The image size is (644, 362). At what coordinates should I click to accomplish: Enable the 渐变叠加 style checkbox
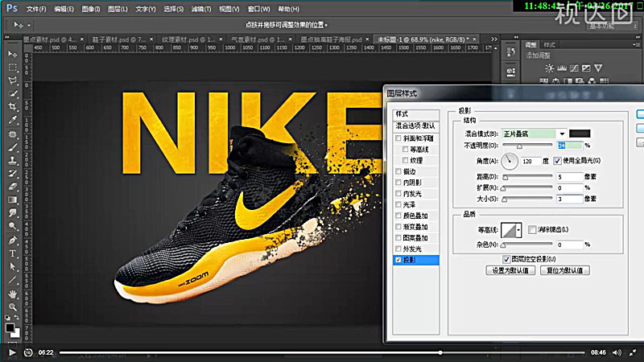click(398, 227)
